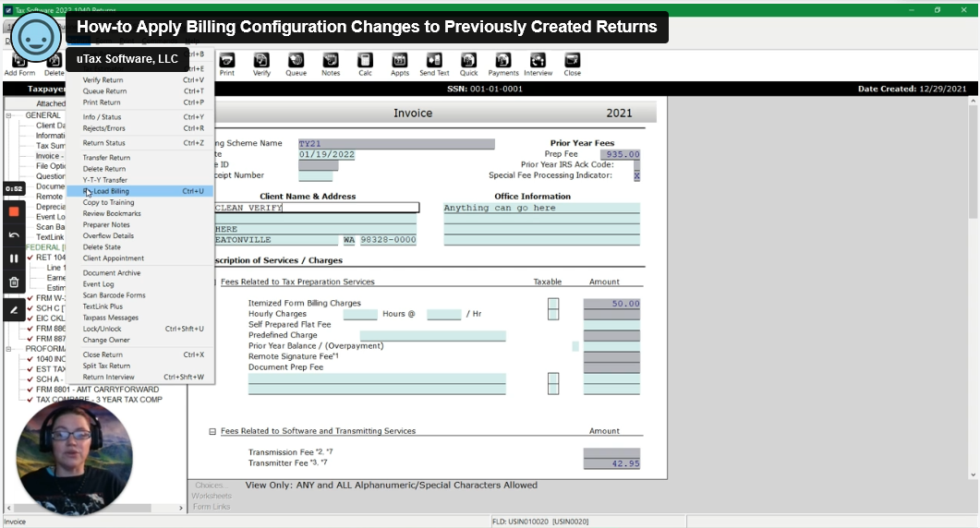Click the CLEAN VERIFY client name field
This screenshot has height=528, width=980.
(316, 208)
